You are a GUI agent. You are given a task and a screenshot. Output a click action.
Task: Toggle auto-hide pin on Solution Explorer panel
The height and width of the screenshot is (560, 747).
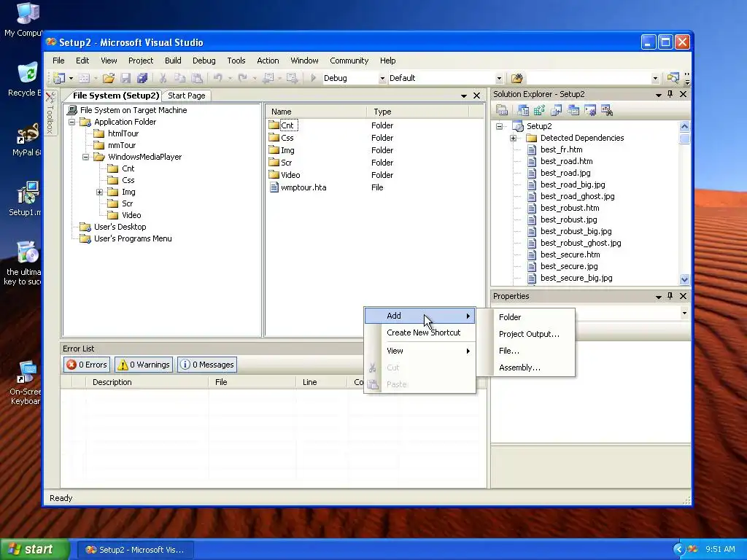click(x=670, y=94)
